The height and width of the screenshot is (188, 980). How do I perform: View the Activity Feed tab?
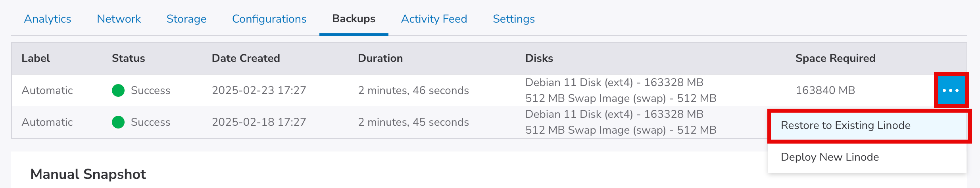434,19
